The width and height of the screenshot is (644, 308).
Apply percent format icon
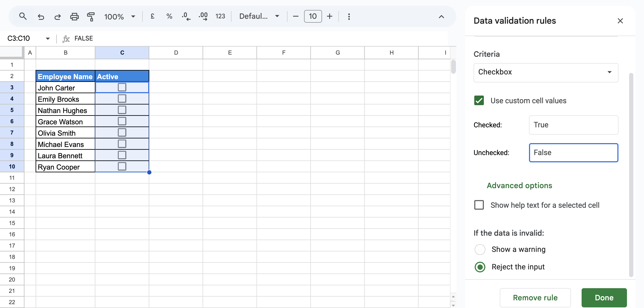click(x=169, y=16)
